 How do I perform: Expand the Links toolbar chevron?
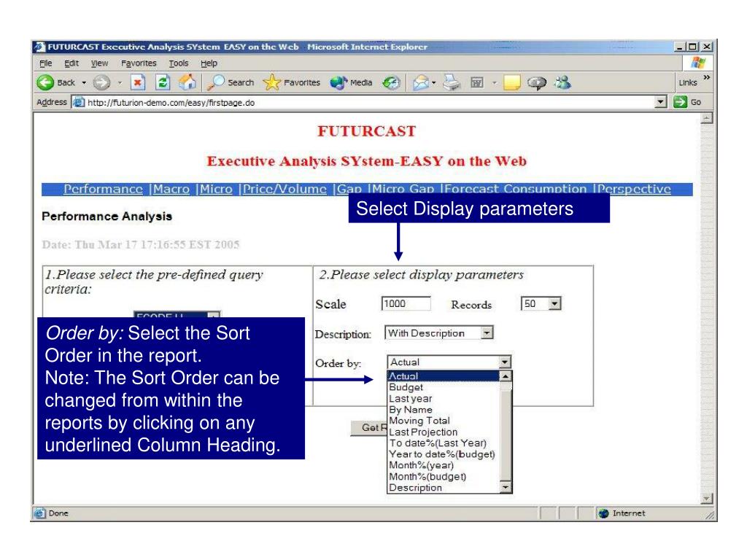[x=706, y=77]
